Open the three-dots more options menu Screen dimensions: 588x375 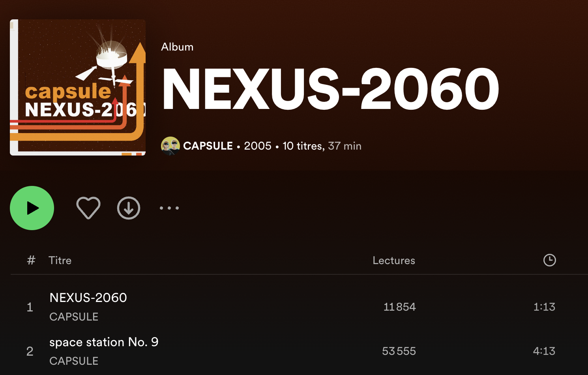pos(169,208)
